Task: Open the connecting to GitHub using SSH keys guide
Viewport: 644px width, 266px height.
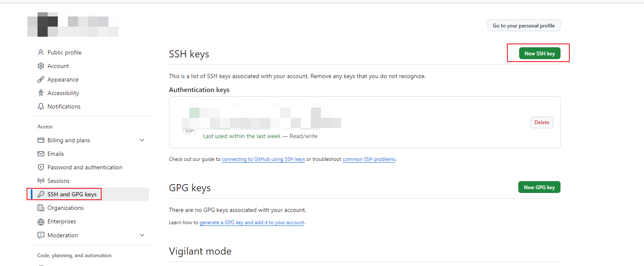Action: click(263, 160)
